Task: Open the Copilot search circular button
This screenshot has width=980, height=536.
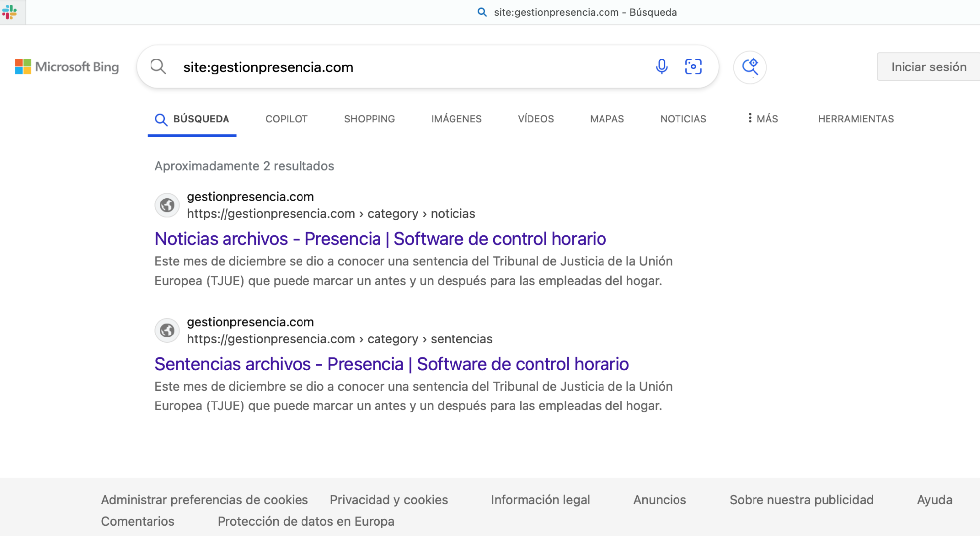Action: (750, 67)
